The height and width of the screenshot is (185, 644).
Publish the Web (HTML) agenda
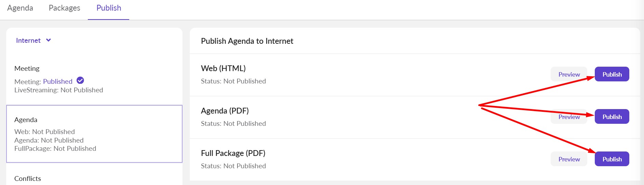click(612, 74)
